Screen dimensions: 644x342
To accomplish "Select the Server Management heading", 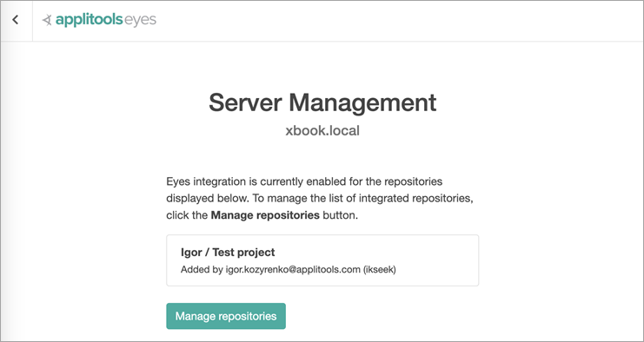I will [x=322, y=102].
